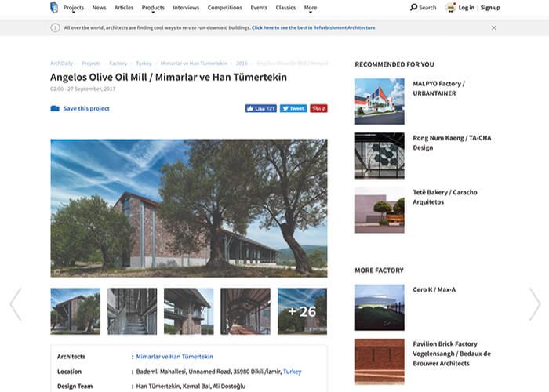Expand the Products dropdown menu
Viewport: 549px width, 392px height.
click(153, 8)
